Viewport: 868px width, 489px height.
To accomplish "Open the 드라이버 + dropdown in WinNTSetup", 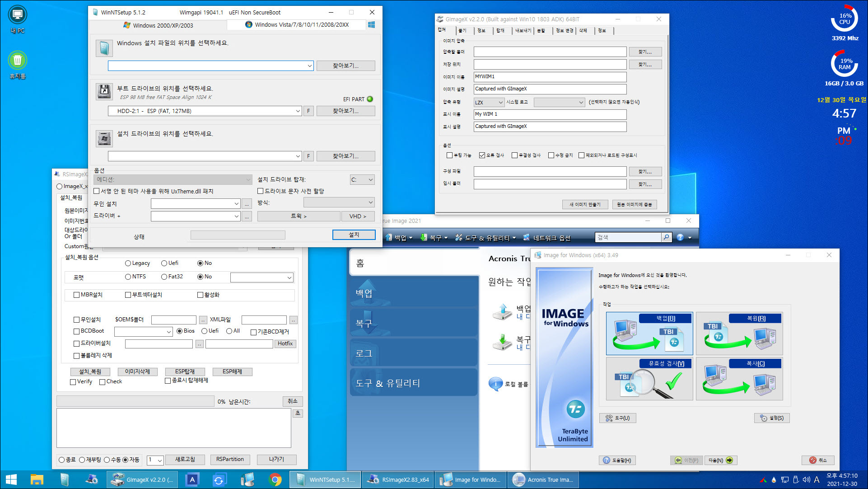I will point(195,216).
